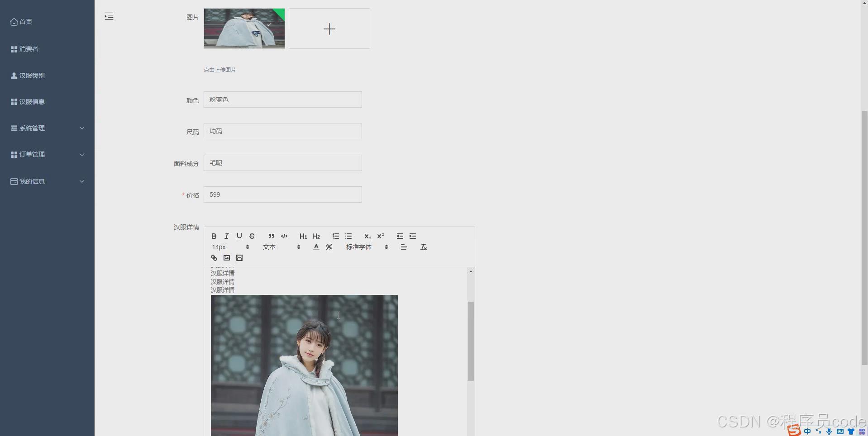Toggle bold formatting in editor
Screen dimensions: 868x436
(x=214, y=236)
